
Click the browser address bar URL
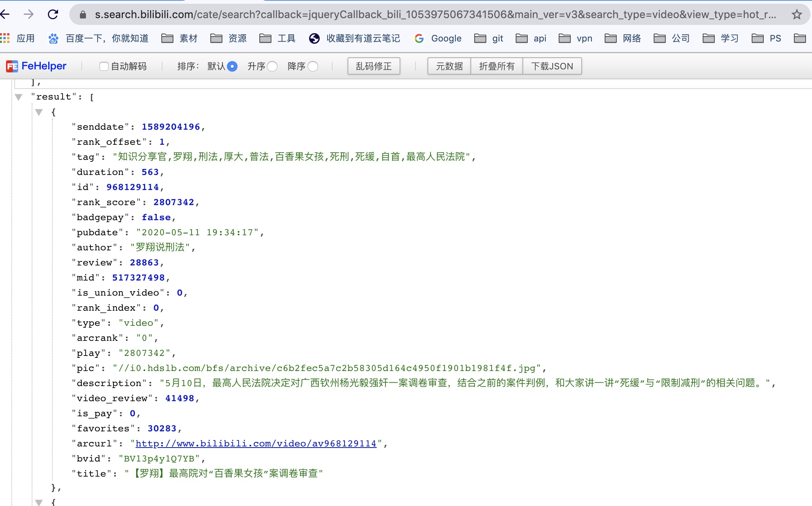434,14
